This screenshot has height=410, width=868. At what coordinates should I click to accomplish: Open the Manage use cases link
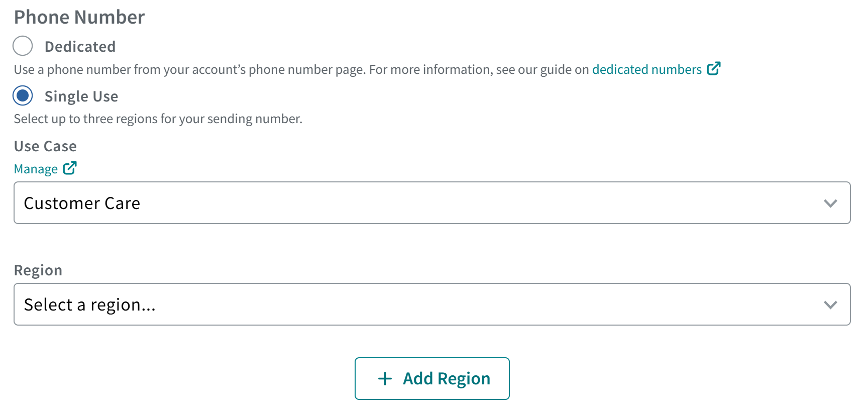[x=35, y=168]
